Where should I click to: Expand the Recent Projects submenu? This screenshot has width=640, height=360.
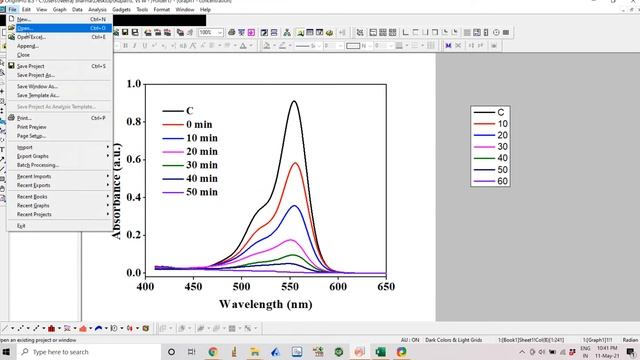60,214
